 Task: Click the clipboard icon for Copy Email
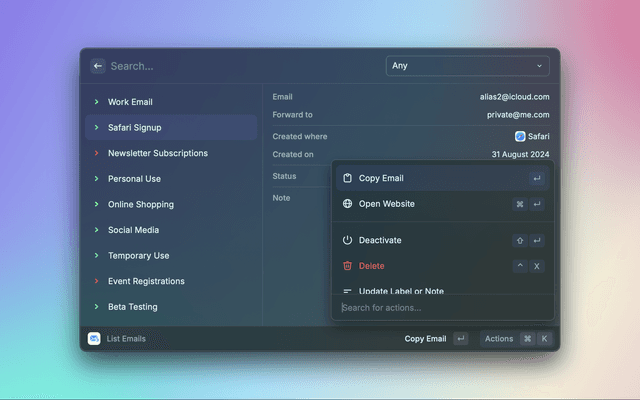tap(347, 178)
